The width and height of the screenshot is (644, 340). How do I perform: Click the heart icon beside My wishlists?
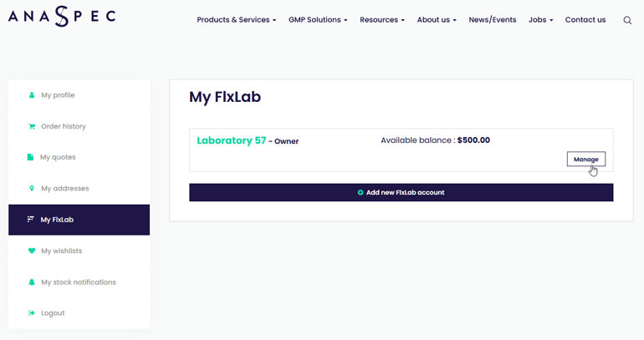point(32,251)
